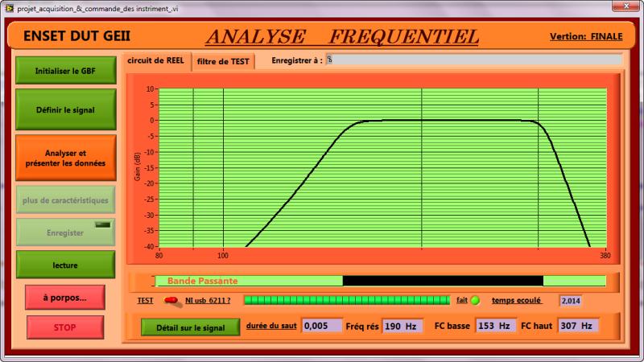Viewport: 644px width, 362px height.
Task: Click the LabVIEW VI icon in title bar
Action: point(8,6)
